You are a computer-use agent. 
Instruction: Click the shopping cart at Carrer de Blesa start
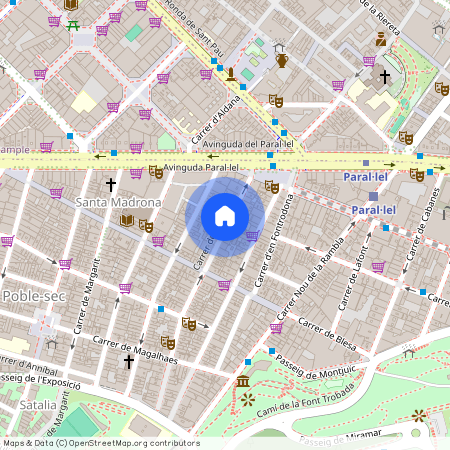click(x=277, y=328)
